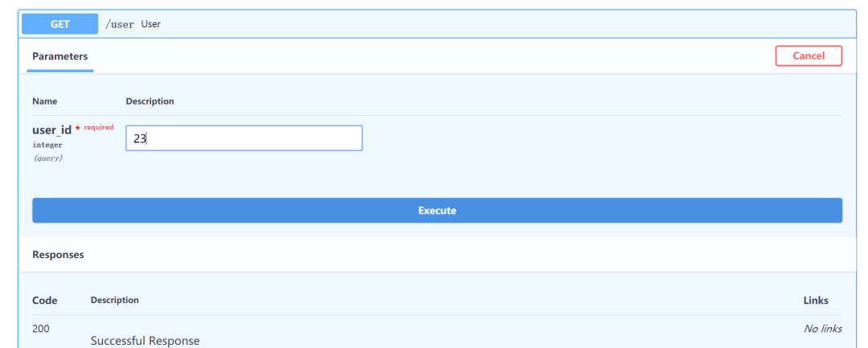The image size is (868, 348).
Task: Click the No links text
Action: tap(823, 329)
